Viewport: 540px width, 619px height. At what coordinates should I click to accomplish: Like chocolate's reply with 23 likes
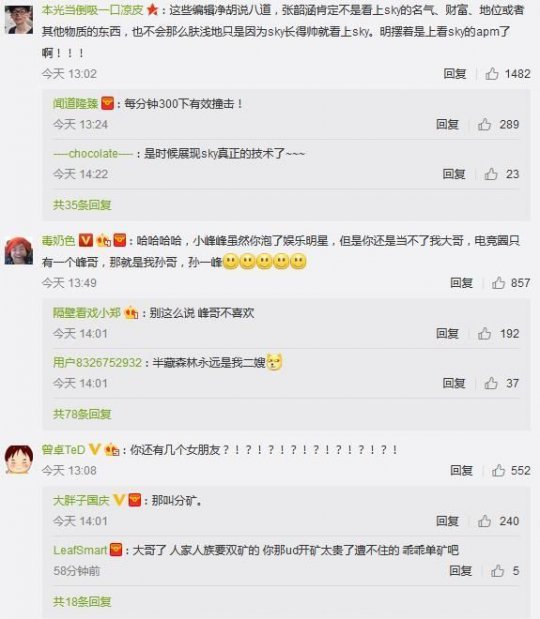pyautogui.click(x=491, y=174)
